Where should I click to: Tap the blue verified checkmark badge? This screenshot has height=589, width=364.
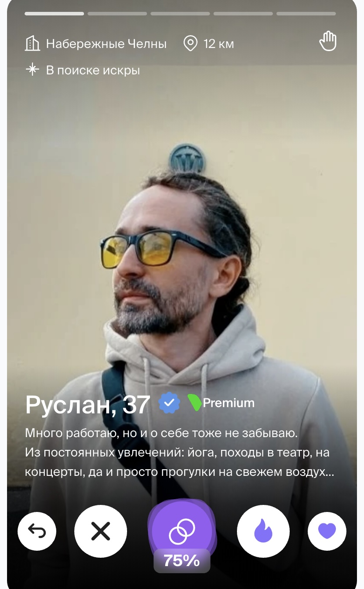click(x=169, y=403)
